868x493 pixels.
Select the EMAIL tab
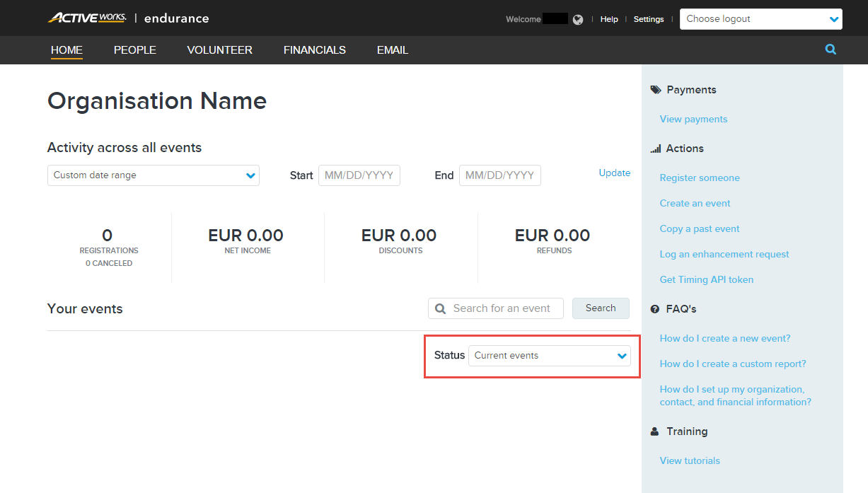click(x=393, y=50)
